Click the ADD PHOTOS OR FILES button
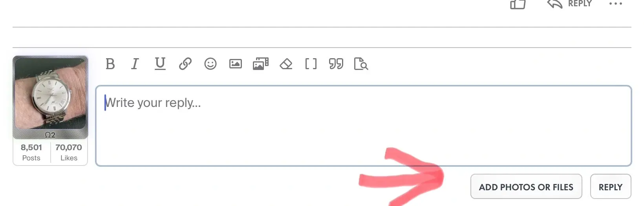The height and width of the screenshot is (206, 644). tap(526, 187)
